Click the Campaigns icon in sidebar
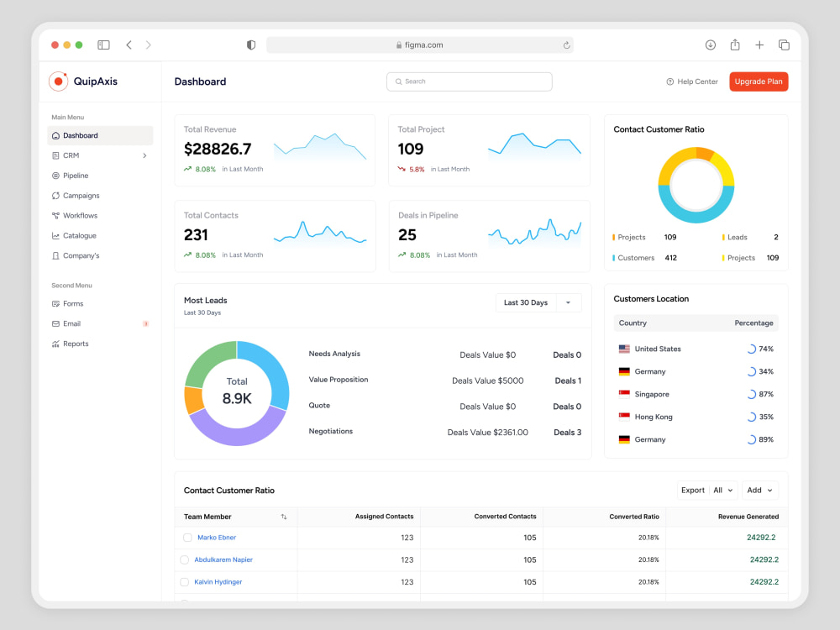This screenshot has height=630, width=840. tap(55, 196)
